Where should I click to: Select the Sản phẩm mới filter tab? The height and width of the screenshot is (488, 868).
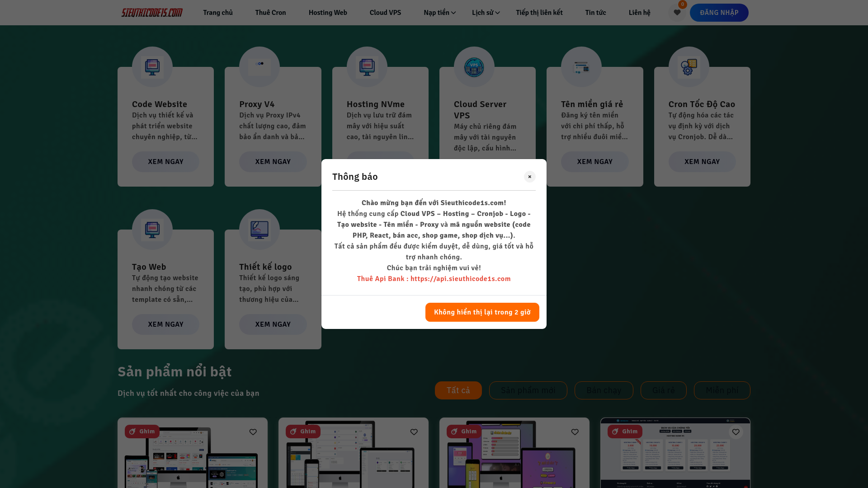pyautogui.click(x=528, y=390)
